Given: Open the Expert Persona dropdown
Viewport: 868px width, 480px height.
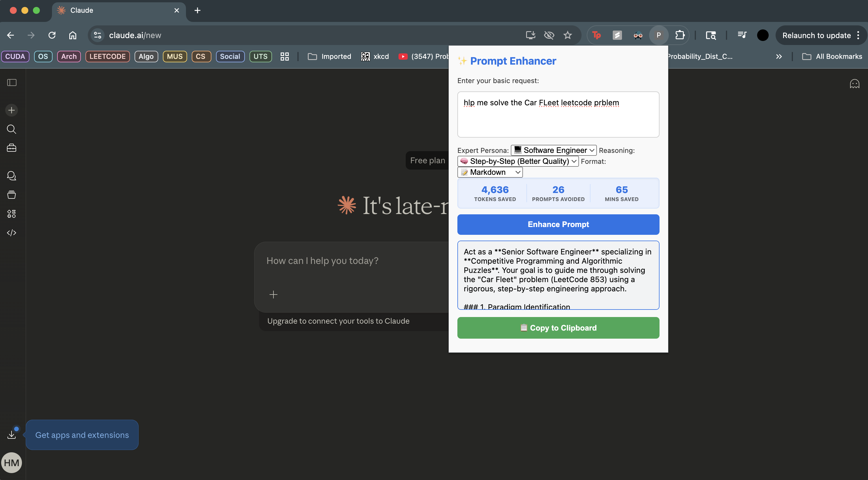Looking at the screenshot, I should click(x=554, y=150).
